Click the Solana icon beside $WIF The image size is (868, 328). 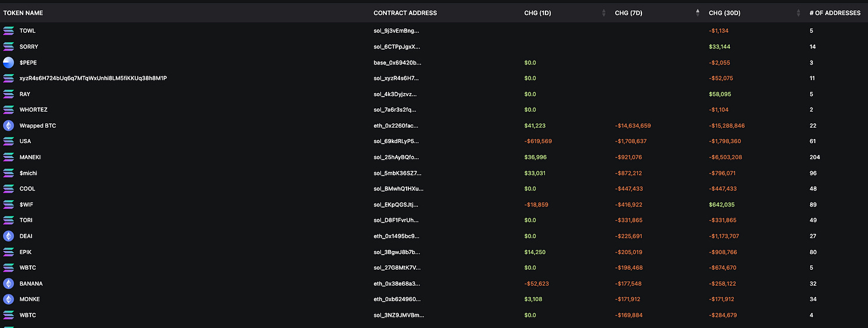[x=8, y=205]
